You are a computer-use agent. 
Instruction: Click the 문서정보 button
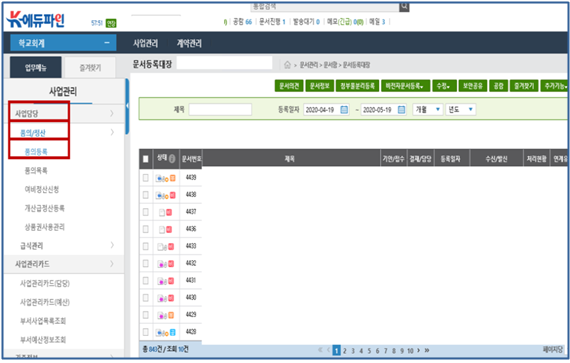tap(320, 86)
